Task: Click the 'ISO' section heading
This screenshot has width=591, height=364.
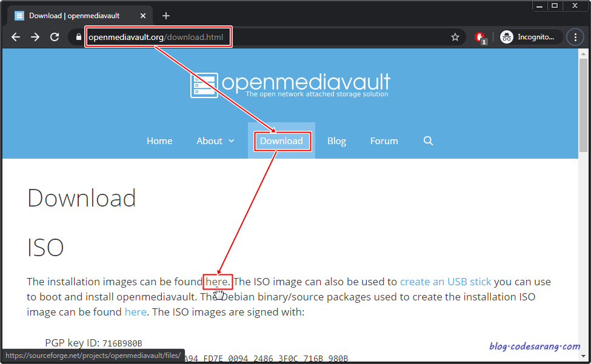Action: coord(45,248)
